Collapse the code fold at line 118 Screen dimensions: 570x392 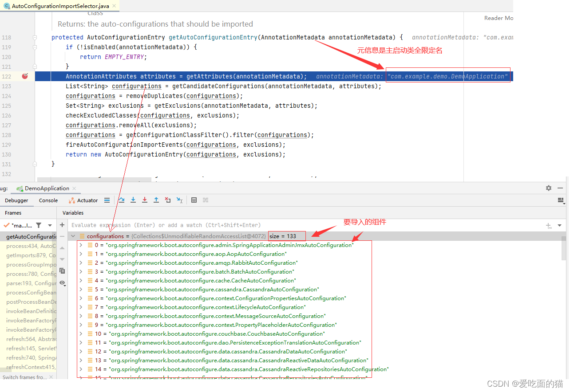(34, 37)
